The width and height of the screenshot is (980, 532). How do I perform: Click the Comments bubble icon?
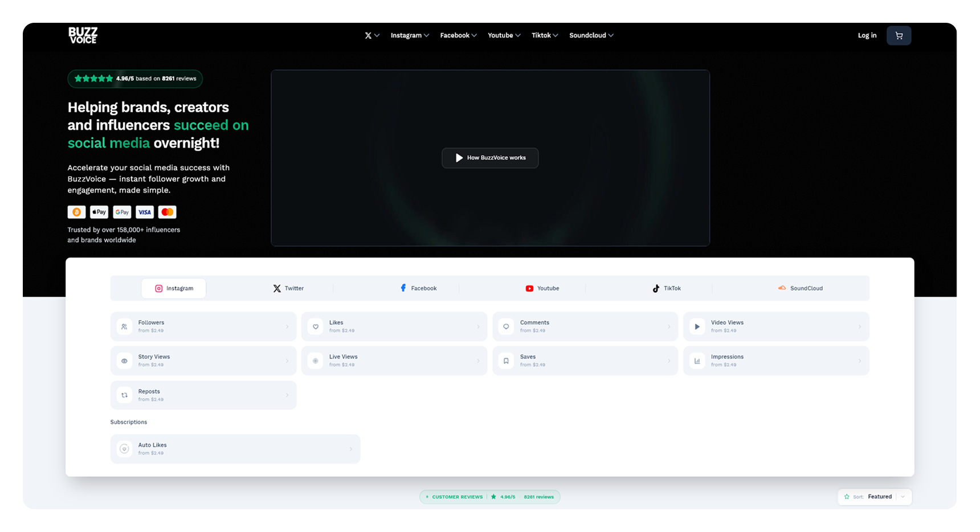[x=506, y=326]
